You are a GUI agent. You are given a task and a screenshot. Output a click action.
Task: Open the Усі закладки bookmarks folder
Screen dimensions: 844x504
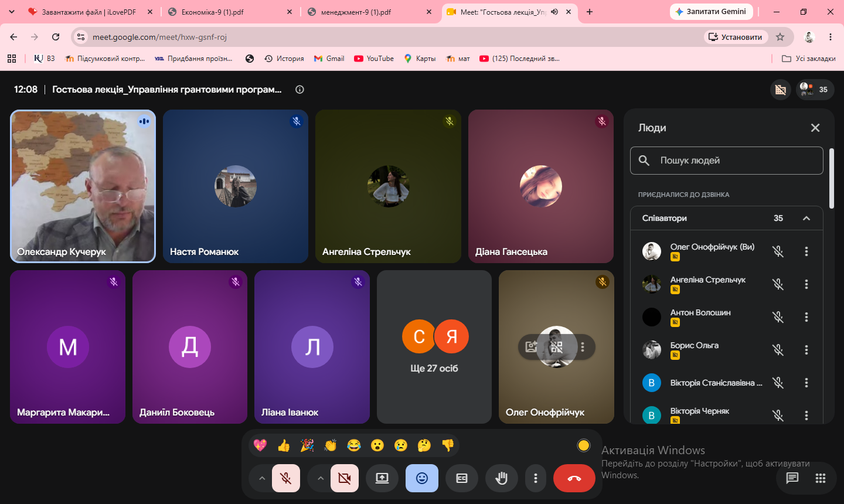[809, 59]
